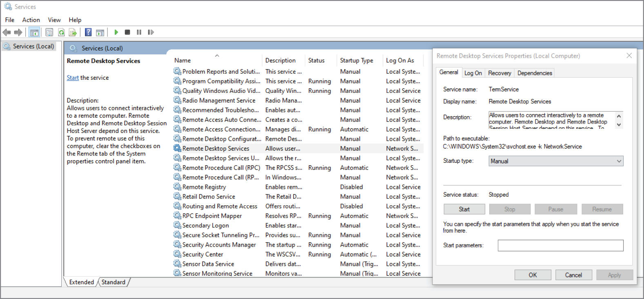Viewport: 644px width, 299px height.
Task: Sort by the Description column header
Action: (283, 60)
